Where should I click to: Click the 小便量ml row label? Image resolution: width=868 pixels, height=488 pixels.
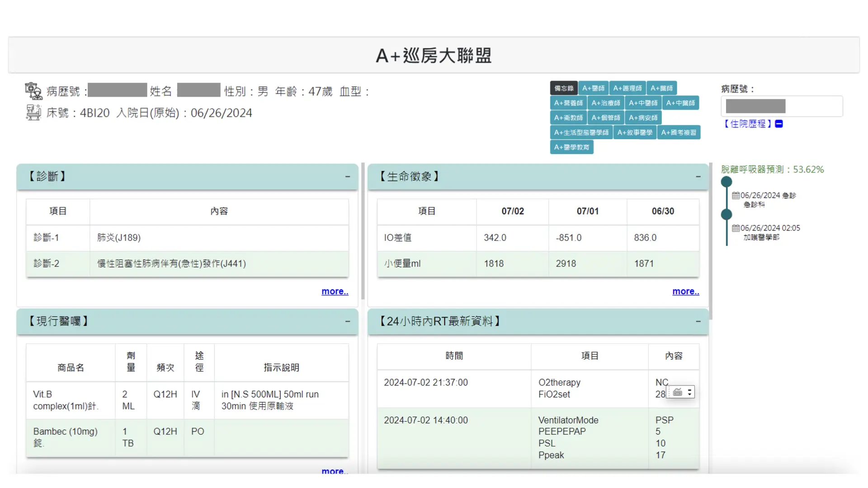point(402,263)
